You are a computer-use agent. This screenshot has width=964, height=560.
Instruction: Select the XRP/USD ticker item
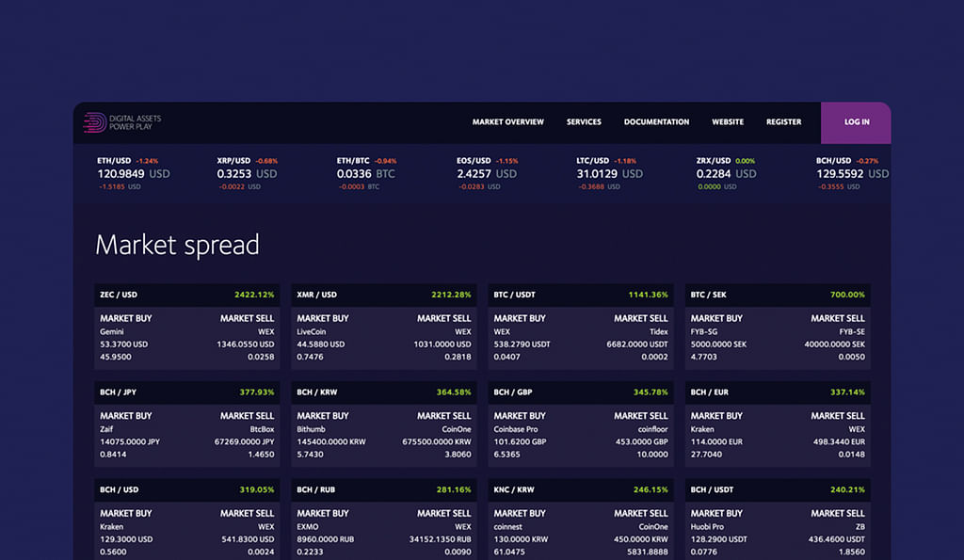[247, 174]
